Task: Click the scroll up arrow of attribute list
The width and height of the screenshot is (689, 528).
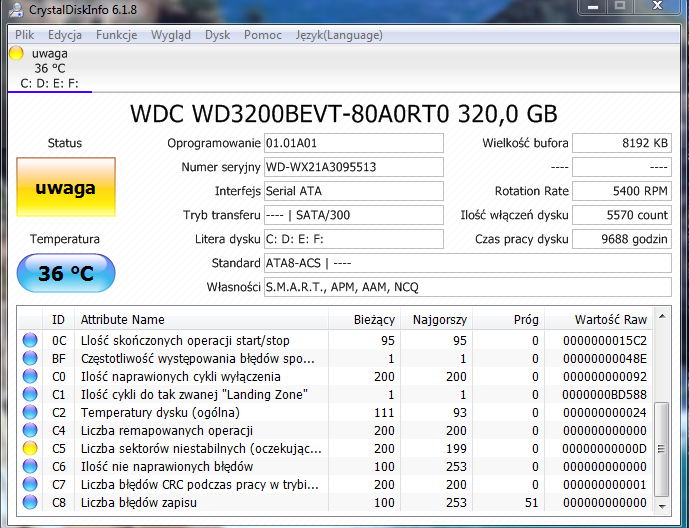Action: [662, 316]
